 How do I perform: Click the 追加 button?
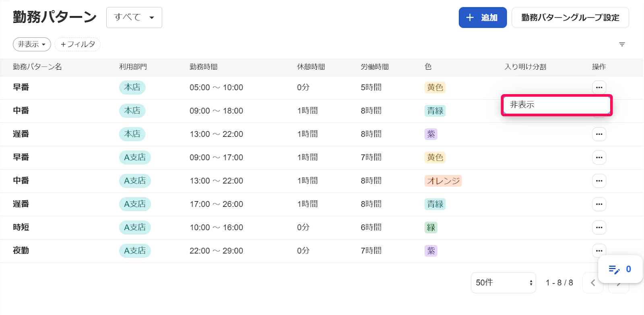pyautogui.click(x=483, y=17)
